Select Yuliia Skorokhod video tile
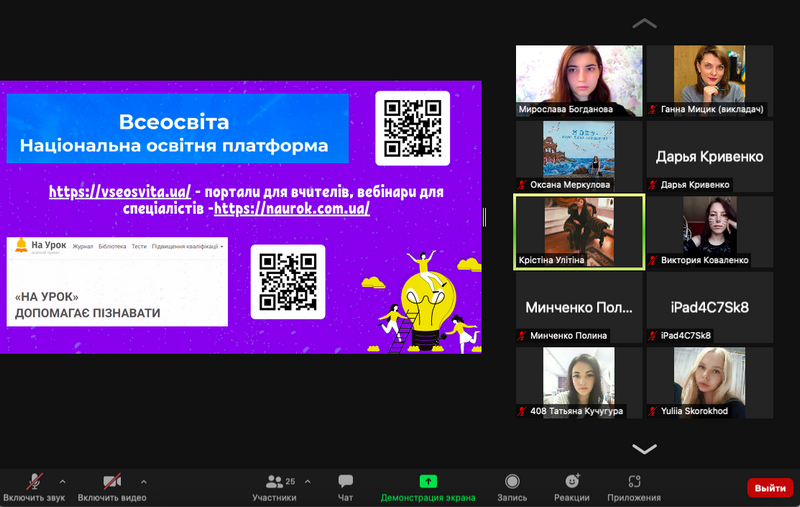The height and width of the screenshot is (507, 800). 710,383
